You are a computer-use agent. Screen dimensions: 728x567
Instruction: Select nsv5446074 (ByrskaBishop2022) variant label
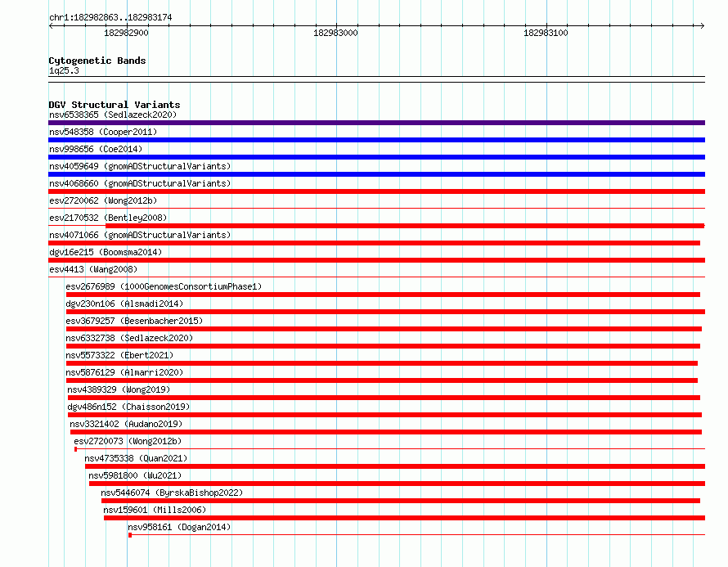[172, 493]
